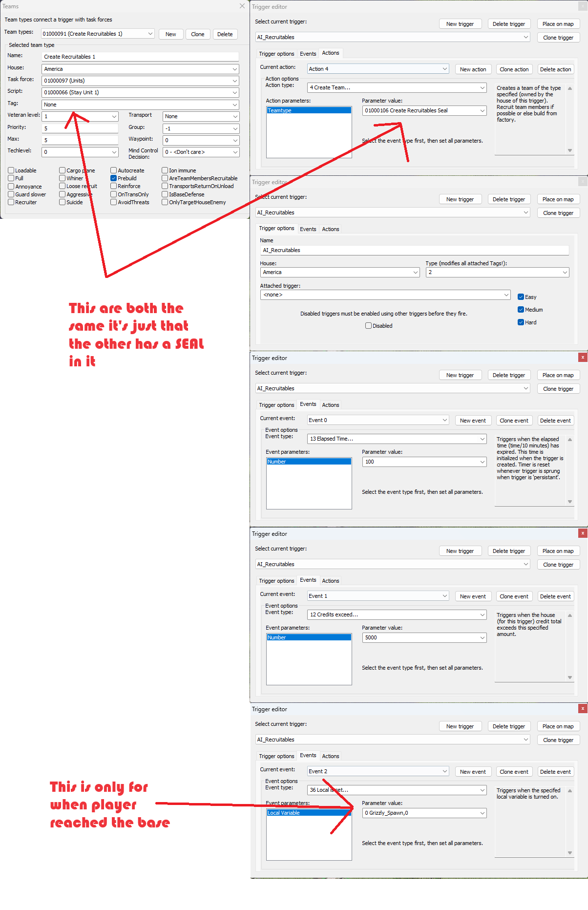Screen dimensions: 588x910
Task: Select Teamtype in the Action parameters list
Action: (x=309, y=110)
